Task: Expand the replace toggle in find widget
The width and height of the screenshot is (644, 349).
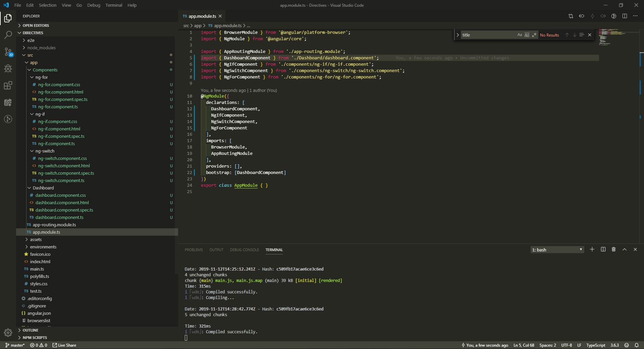Action: (458, 35)
